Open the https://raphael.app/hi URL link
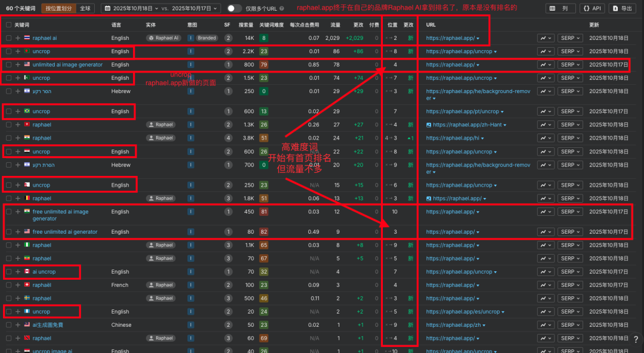Image resolution: width=644 pixels, height=353 pixels. (453, 138)
